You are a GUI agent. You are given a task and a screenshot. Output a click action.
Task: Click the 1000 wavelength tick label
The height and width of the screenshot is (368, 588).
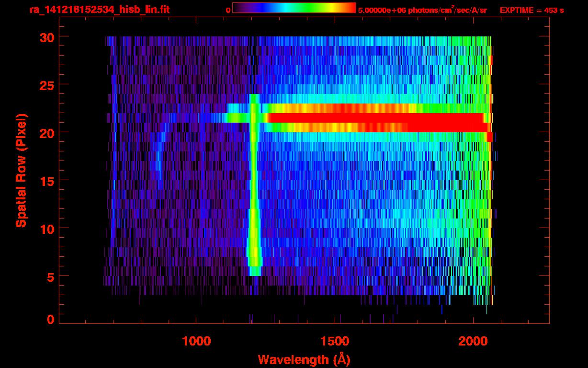(x=197, y=341)
